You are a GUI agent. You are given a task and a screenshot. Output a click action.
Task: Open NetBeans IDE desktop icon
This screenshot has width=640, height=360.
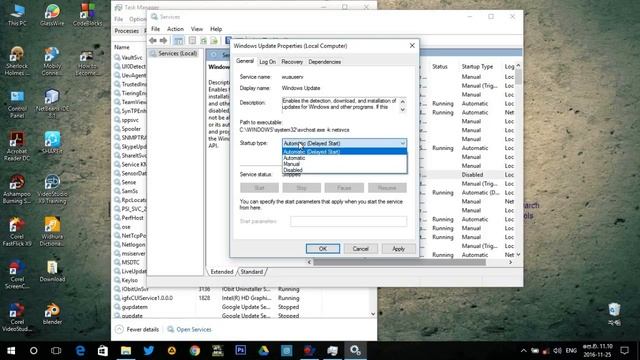[52, 104]
